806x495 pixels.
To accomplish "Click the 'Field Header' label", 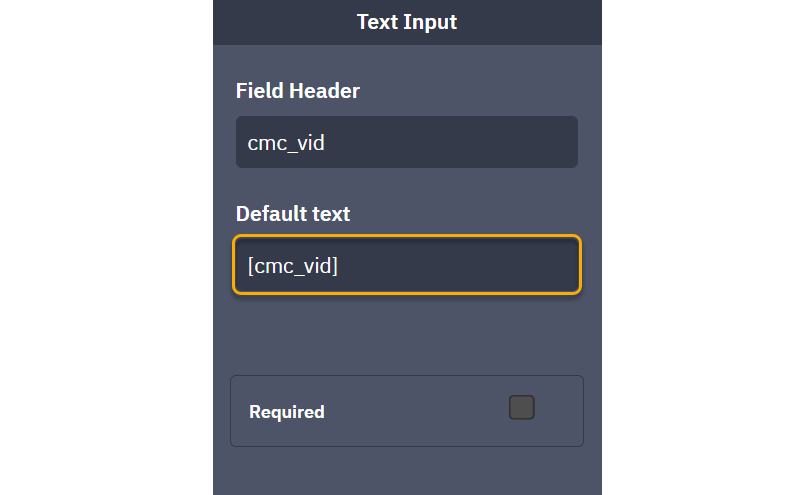I will click(x=297, y=91).
